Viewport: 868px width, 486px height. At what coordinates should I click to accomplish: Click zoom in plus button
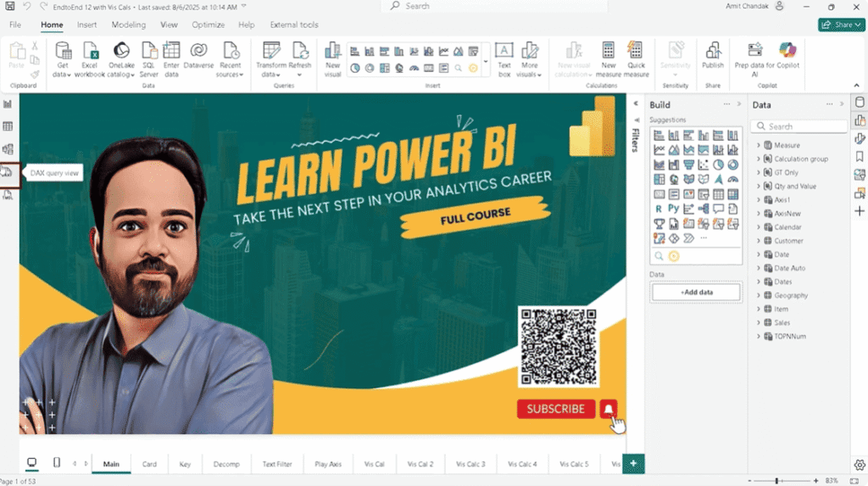coord(815,481)
